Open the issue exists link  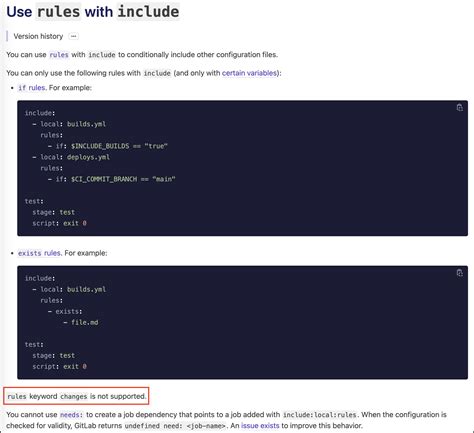(x=260, y=426)
